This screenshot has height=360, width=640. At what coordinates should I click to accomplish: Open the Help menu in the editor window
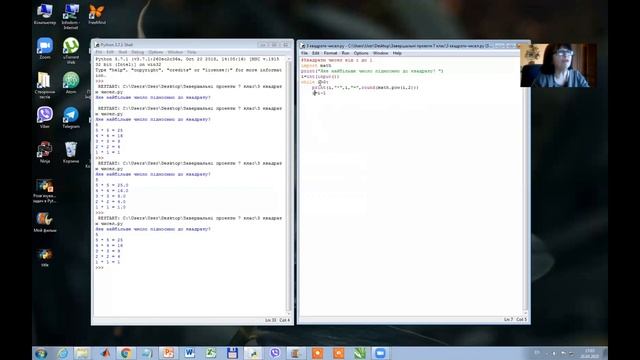[x=397, y=53]
